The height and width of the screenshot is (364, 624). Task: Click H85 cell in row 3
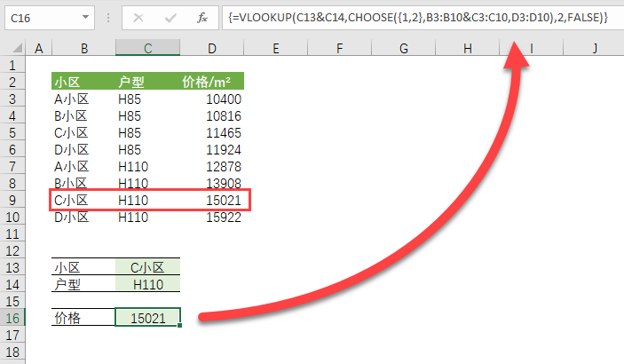147,99
